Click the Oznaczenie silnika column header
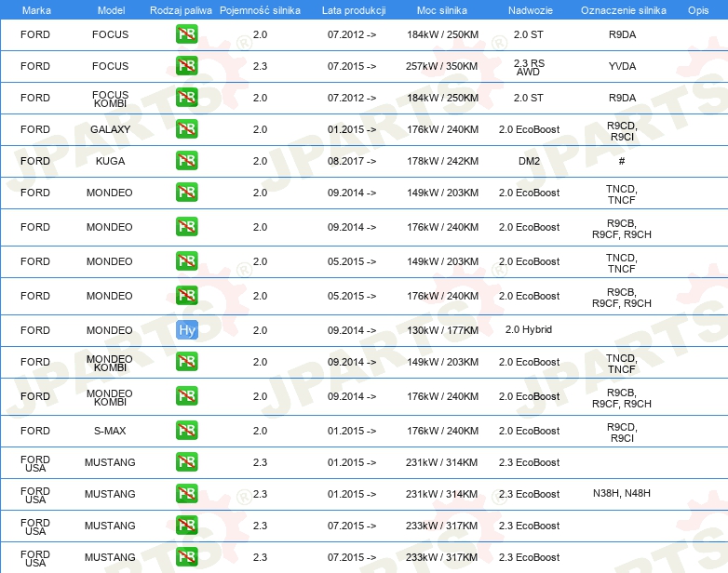Image resolution: width=728 pixels, height=573 pixels. coord(624,10)
